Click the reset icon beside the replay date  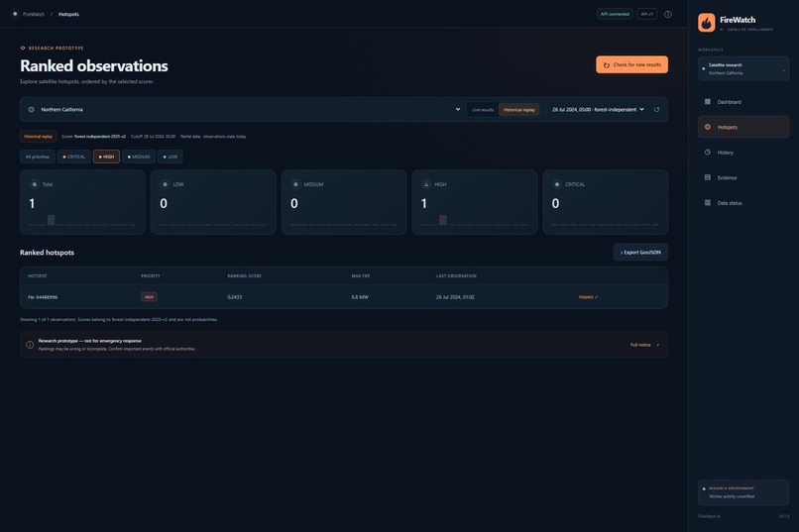(x=656, y=109)
